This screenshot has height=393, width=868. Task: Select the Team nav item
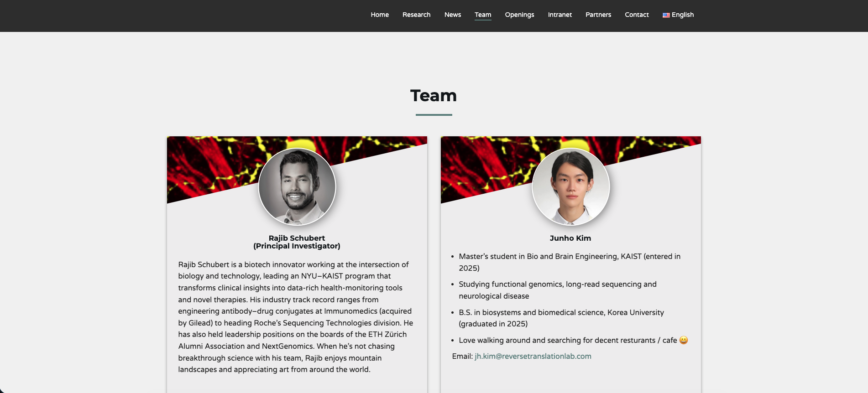pyautogui.click(x=483, y=15)
